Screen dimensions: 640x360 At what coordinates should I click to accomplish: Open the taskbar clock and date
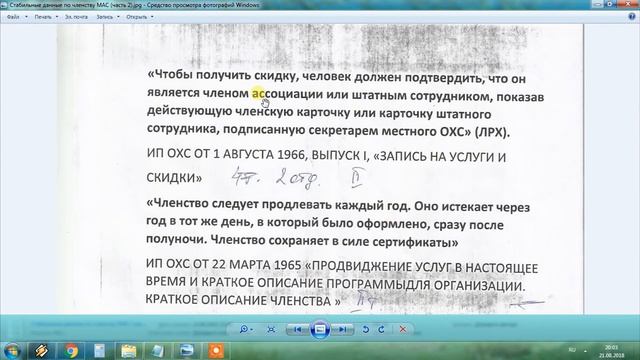pos(611,351)
